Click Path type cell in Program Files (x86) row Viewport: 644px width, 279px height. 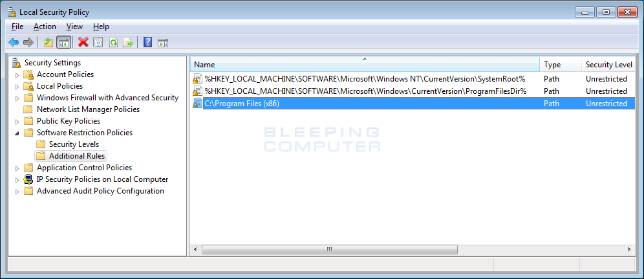pos(552,104)
